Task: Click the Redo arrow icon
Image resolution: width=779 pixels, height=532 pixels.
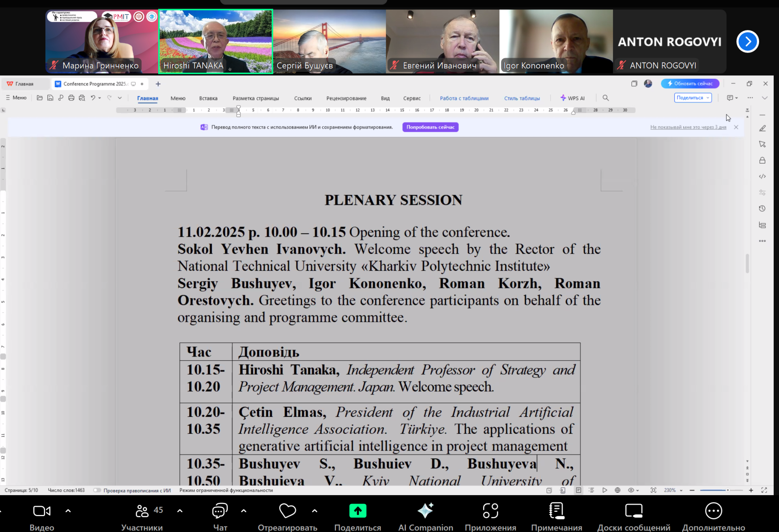Action: [109, 98]
